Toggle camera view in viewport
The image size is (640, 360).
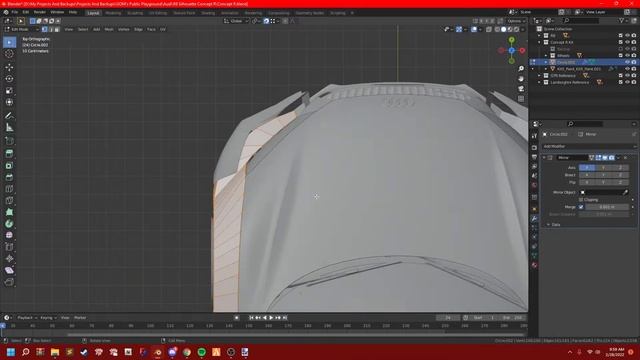tap(521, 89)
